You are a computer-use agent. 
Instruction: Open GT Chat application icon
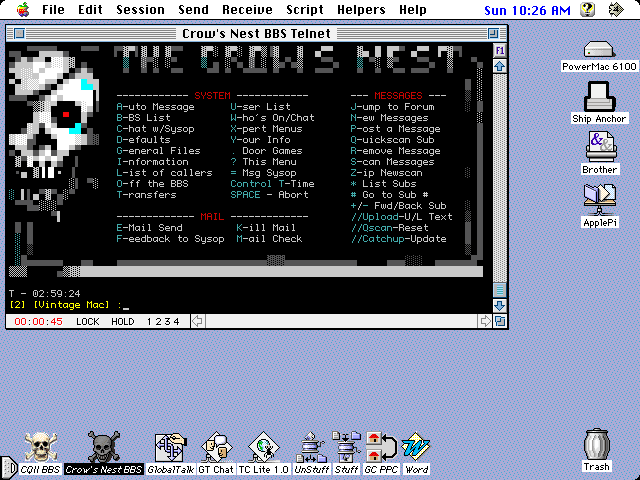(x=216, y=446)
